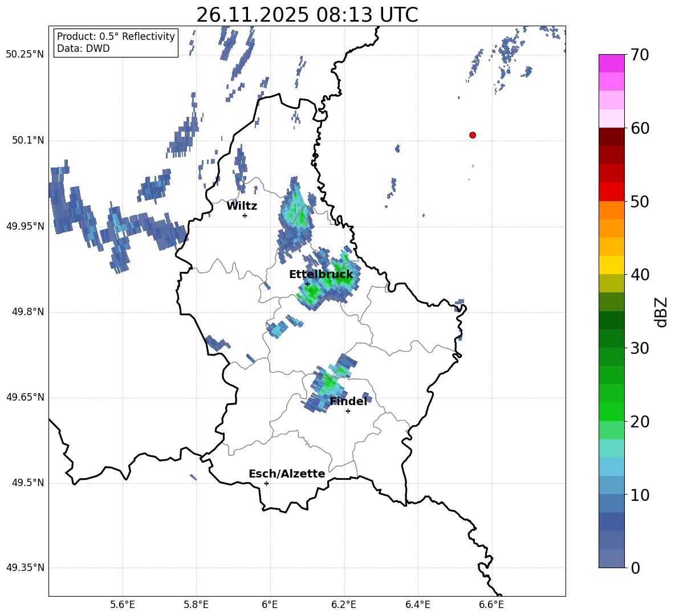Click the Esch/Alzette city label
The image size is (675, 616).
pos(287,474)
